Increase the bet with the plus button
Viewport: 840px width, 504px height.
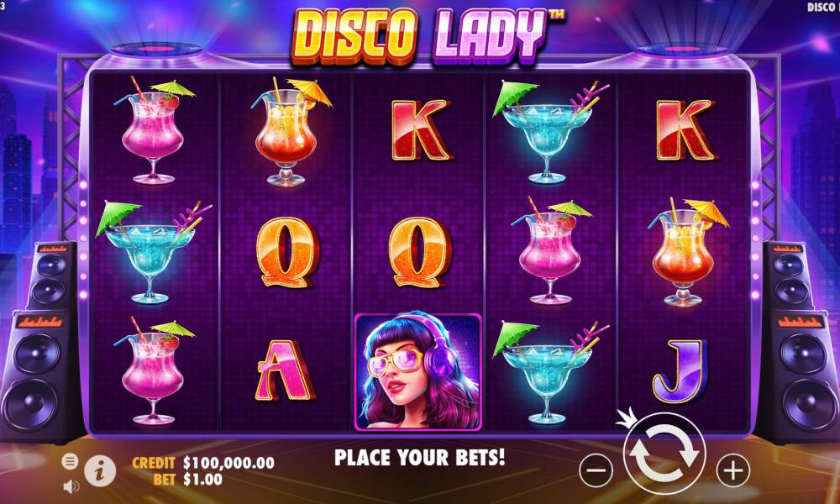coord(732,470)
